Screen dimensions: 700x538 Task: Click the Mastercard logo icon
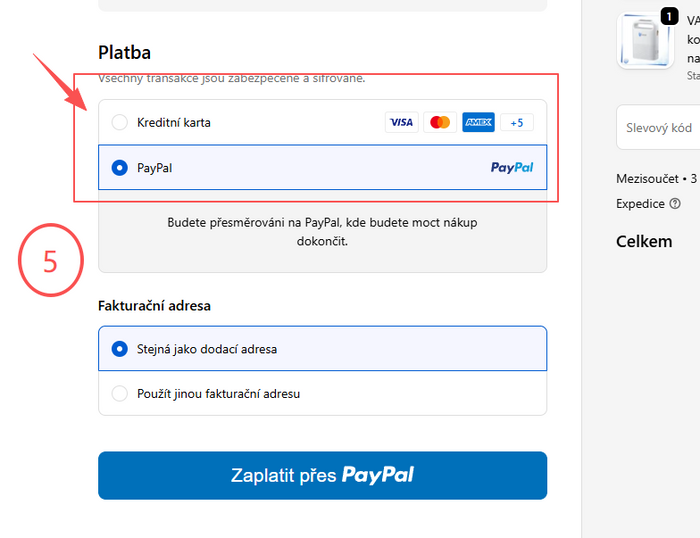tap(439, 122)
